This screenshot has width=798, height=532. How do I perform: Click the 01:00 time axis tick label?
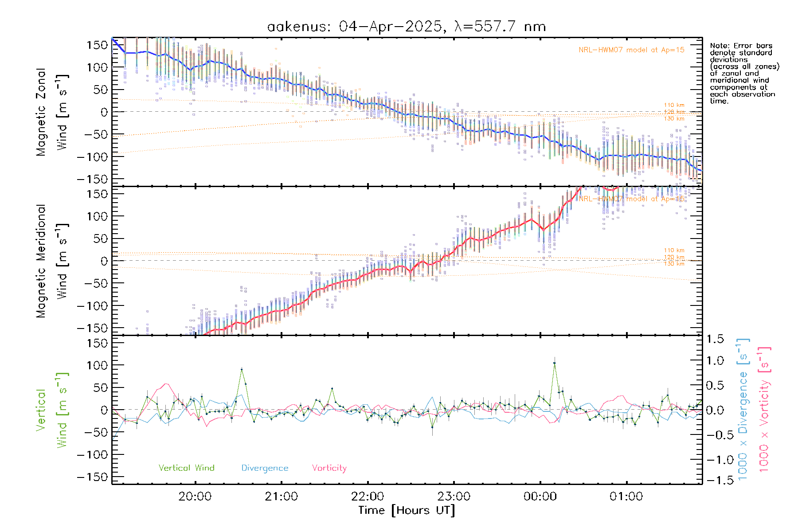pyautogui.click(x=626, y=496)
